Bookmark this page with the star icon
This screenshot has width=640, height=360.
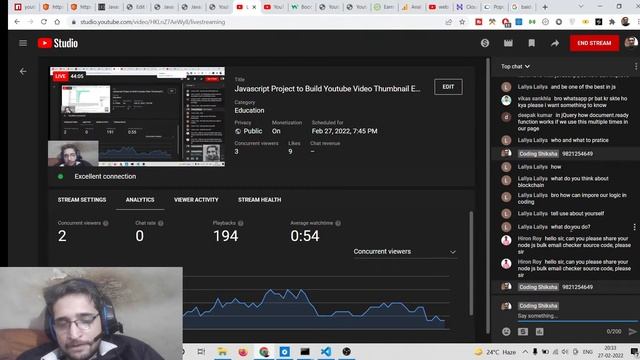[x=462, y=22]
